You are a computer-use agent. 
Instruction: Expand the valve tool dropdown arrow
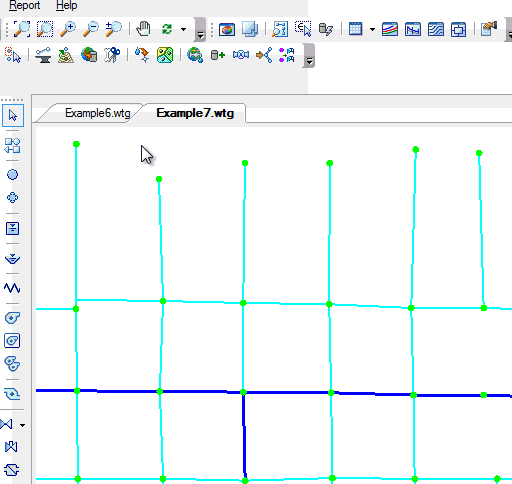22,425
